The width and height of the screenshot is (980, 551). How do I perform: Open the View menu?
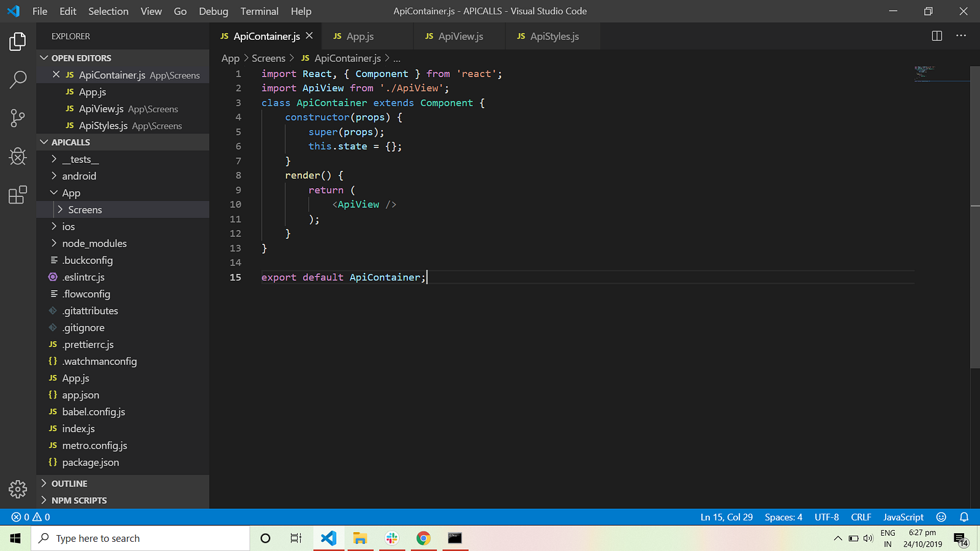(x=151, y=11)
